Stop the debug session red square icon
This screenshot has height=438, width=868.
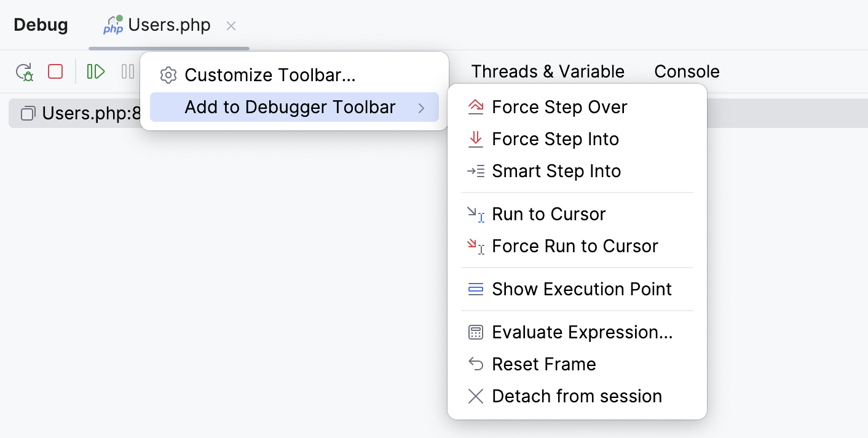(x=55, y=71)
